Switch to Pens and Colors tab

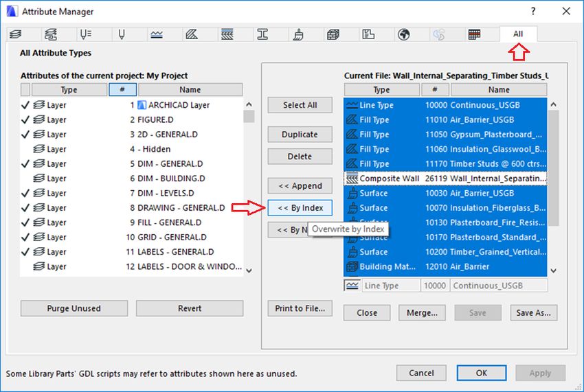[x=86, y=34]
